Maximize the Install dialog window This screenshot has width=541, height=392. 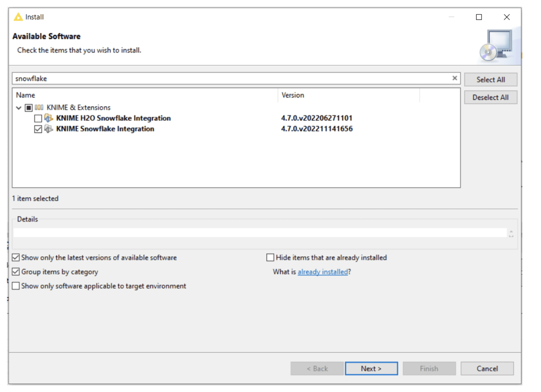coord(479,17)
